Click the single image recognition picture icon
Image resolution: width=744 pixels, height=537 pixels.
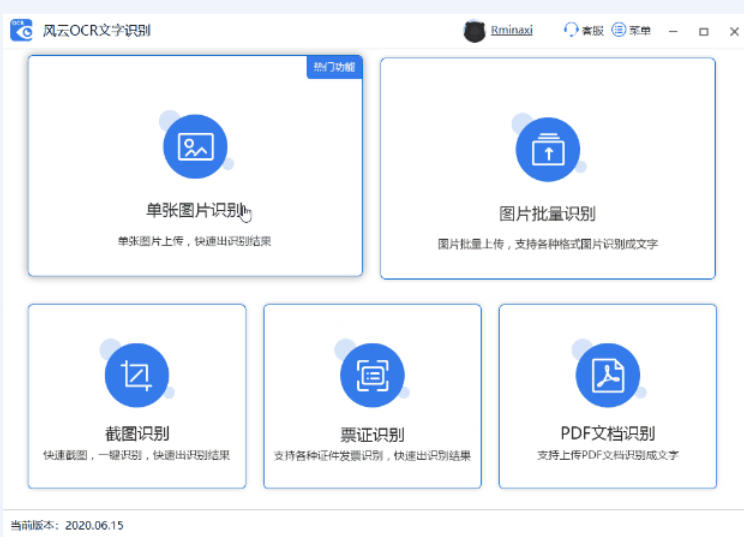tap(195, 146)
